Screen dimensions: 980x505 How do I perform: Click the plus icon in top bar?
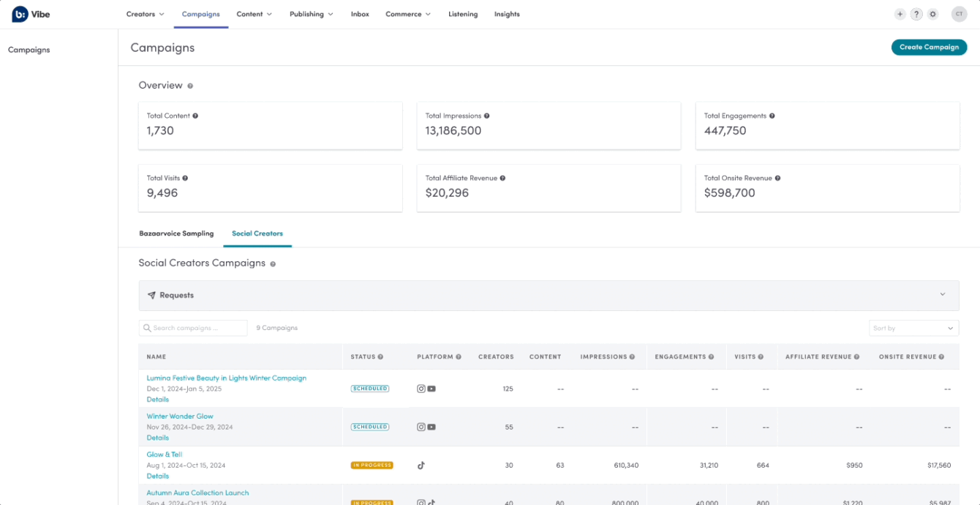tap(900, 13)
